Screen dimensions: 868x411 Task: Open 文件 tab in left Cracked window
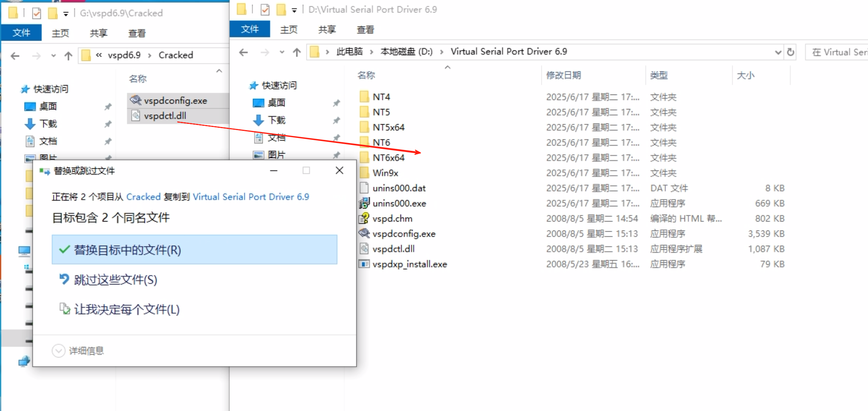(21, 33)
